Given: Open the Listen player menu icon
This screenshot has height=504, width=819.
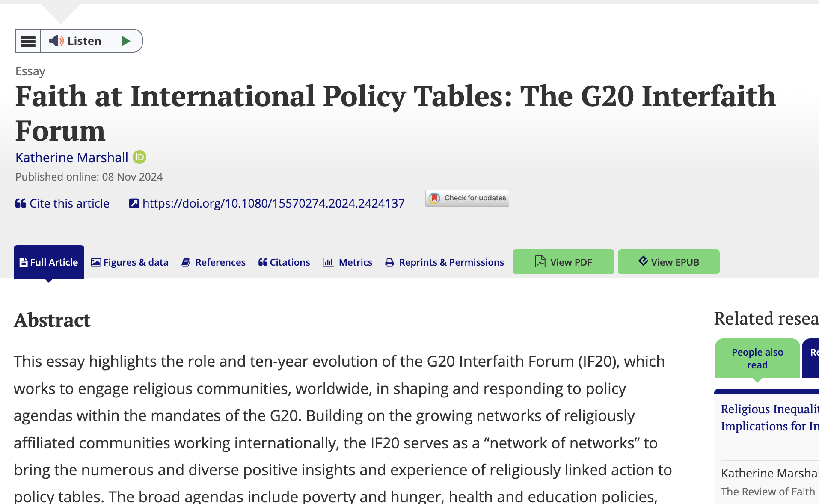Looking at the screenshot, I should tap(28, 41).
